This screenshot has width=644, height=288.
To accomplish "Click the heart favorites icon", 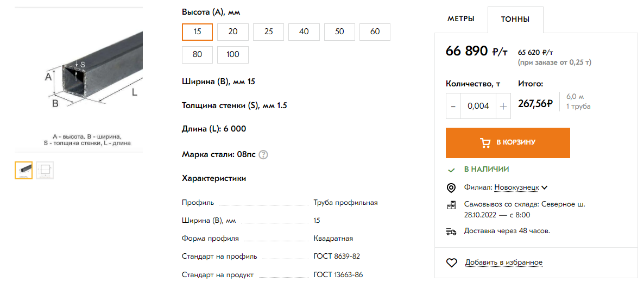I will (451, 262).
